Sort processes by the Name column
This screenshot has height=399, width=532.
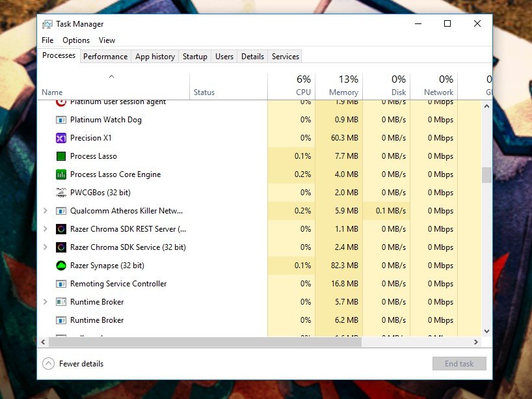point(113,87)
